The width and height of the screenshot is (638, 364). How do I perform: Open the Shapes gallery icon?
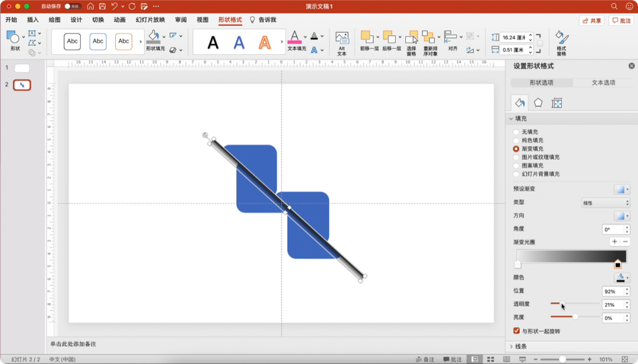coord(13,37)
